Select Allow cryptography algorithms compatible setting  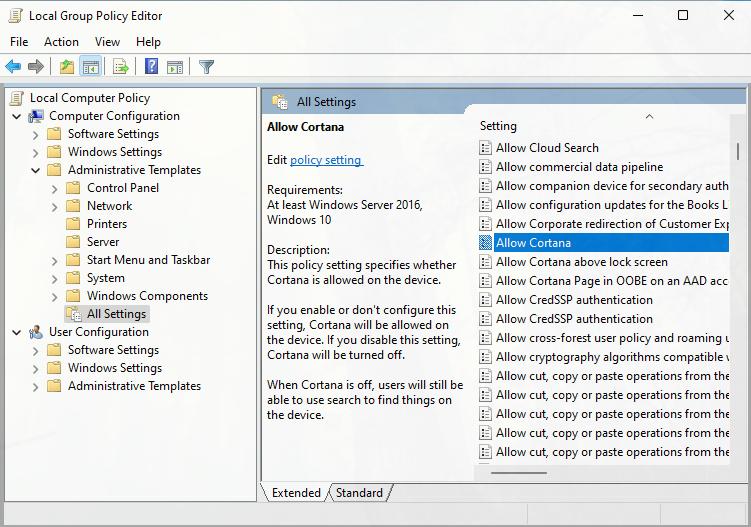tap(603, 357)
